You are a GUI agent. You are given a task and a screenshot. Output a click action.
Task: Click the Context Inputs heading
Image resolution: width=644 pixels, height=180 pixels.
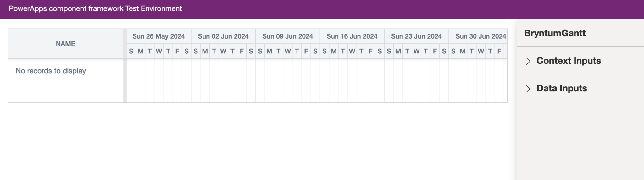pos(569,61)
